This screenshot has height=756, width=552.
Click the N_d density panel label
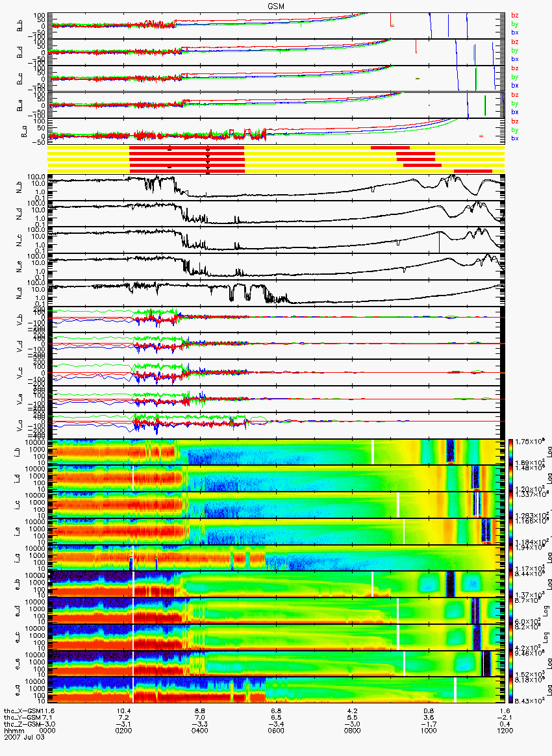click(20, 214)
